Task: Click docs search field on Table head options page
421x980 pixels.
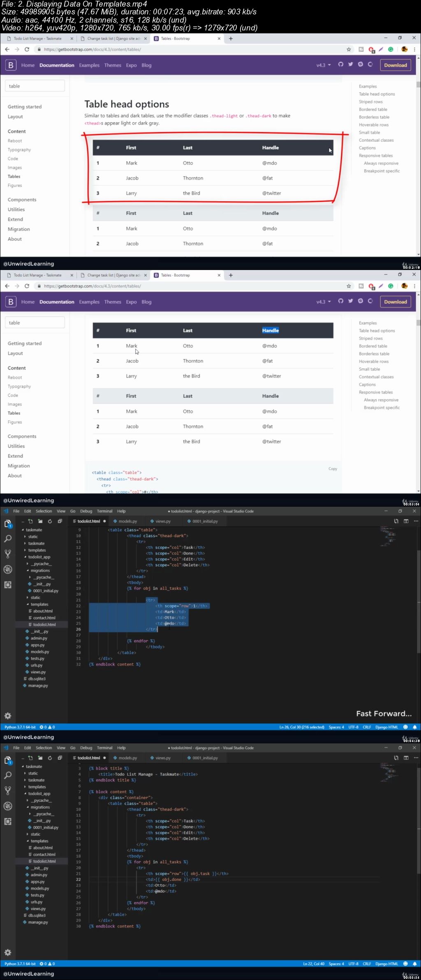Action: pos(35,86)
